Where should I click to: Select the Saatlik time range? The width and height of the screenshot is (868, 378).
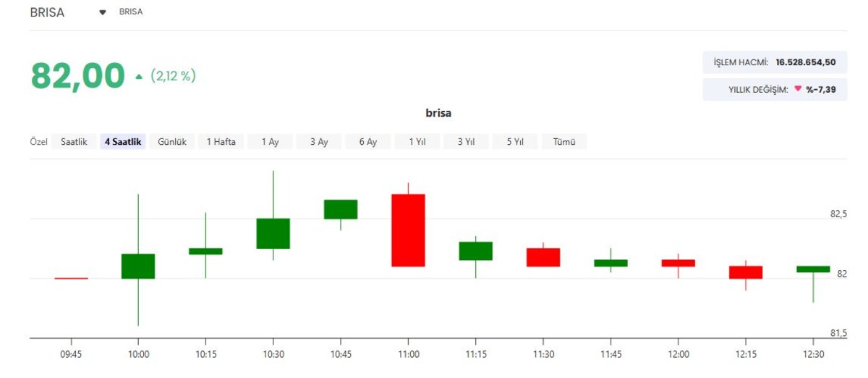pyautogui.click(x=74, y=142)
